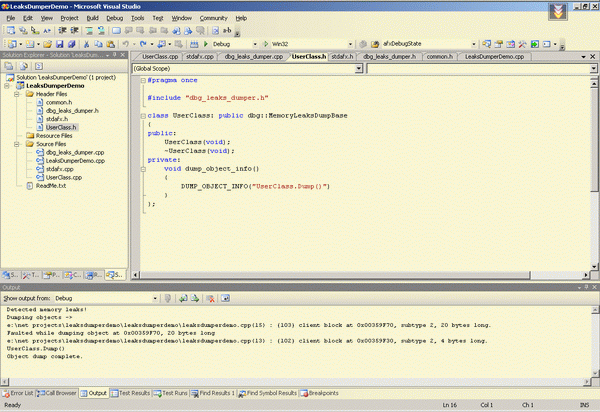Select UserClass.h in Solution Explorer

point(61,127)
